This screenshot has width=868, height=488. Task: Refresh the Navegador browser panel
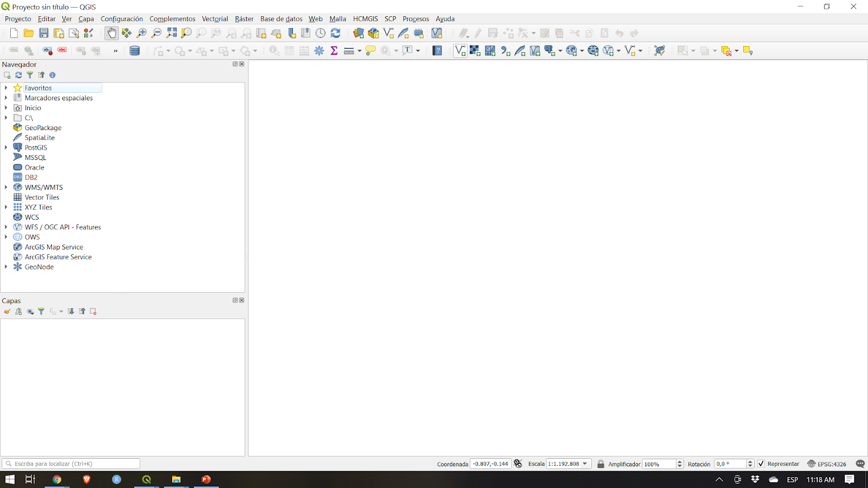point(18,75)
